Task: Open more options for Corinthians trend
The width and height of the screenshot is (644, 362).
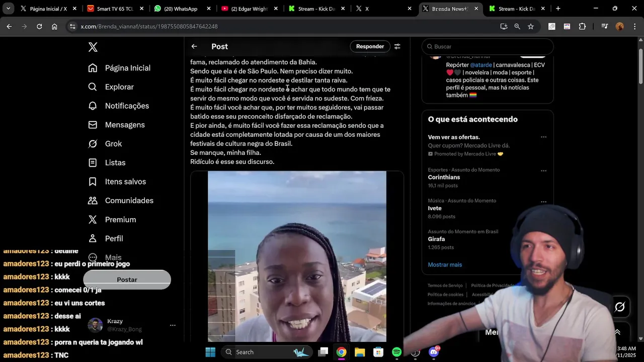Action: (543, 170)
